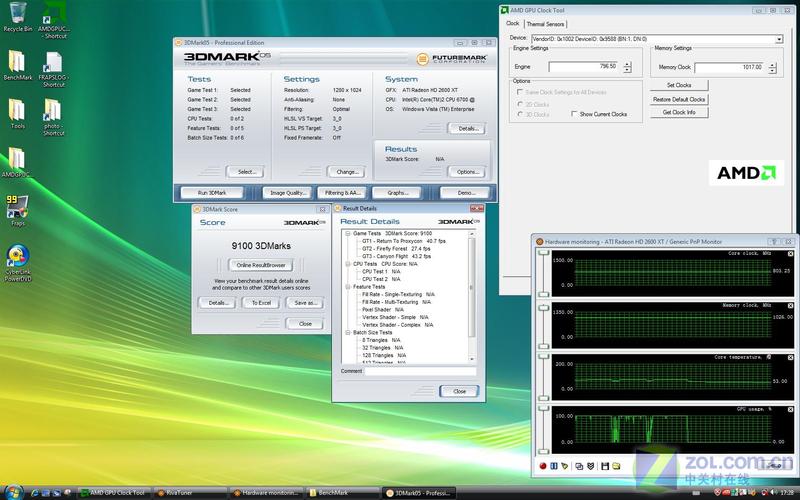800x500 pixels.
Task: Close the Memory clock graph with its X
Action: [x=790, y=306]
